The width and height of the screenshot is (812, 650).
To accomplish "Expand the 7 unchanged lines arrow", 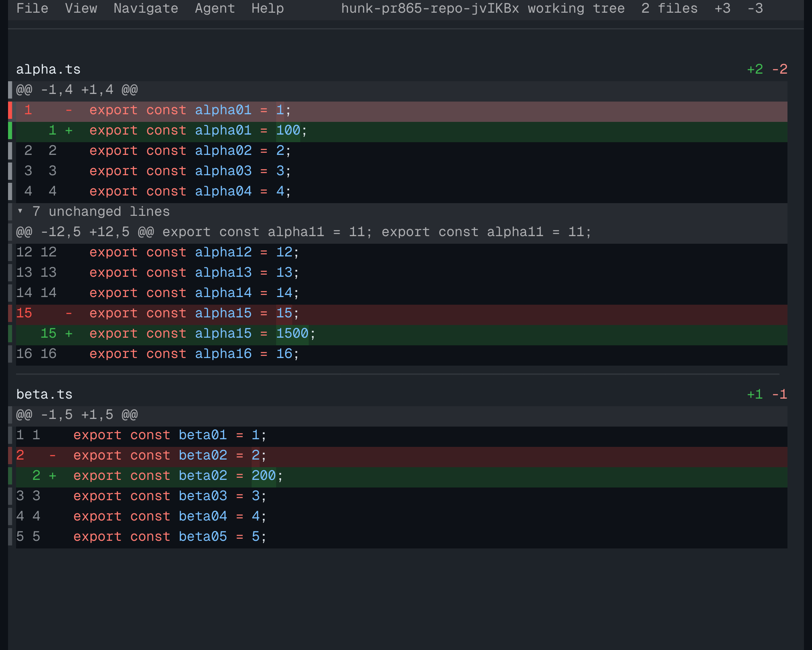I will pyautogui.click(x=20, y=211).
